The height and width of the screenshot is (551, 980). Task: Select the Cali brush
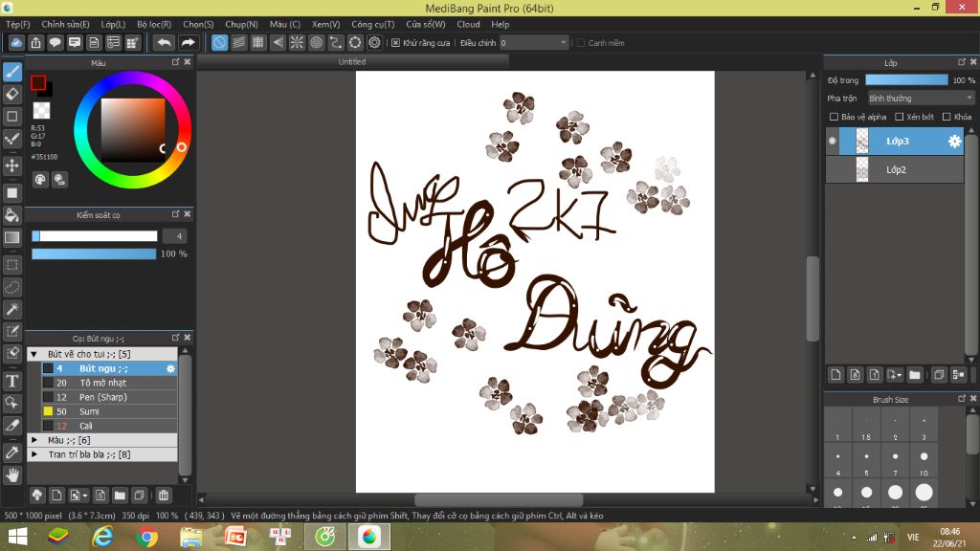click(109, 426)
